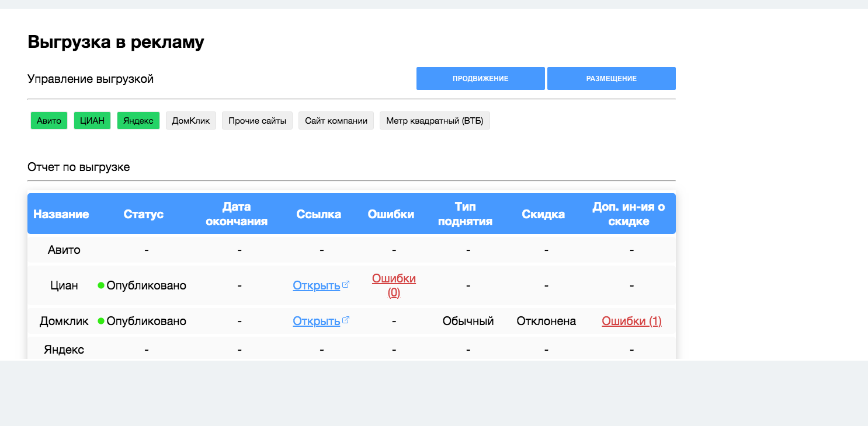Click the Название column header

pyautogui.click(x=61, y=214)
